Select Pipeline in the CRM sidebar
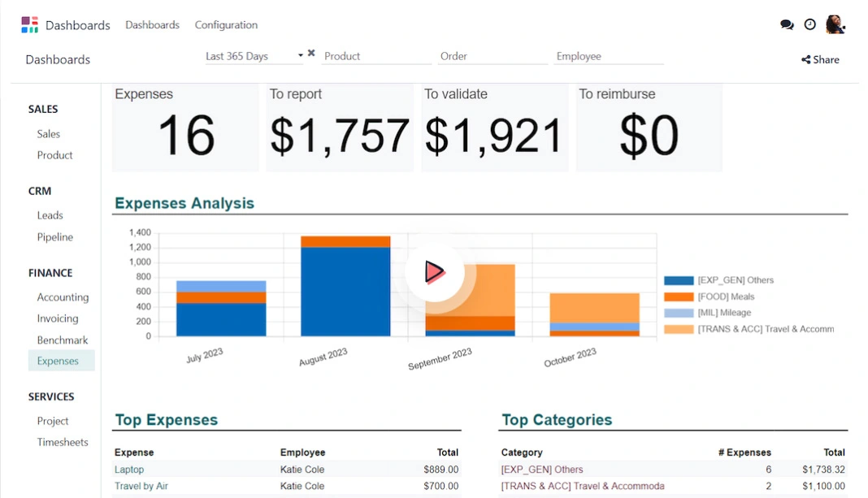The width and height of the screenshot is (868, 498). coord(55,237)
